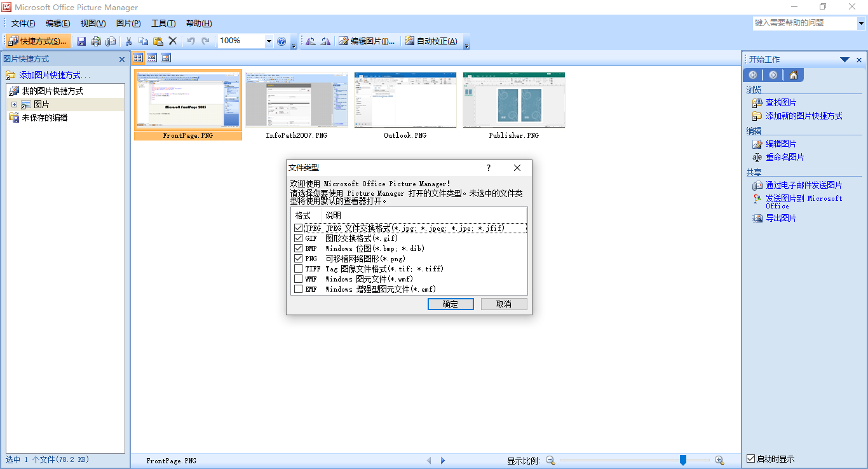Click the 重命名图片 link

pos(785,157)
